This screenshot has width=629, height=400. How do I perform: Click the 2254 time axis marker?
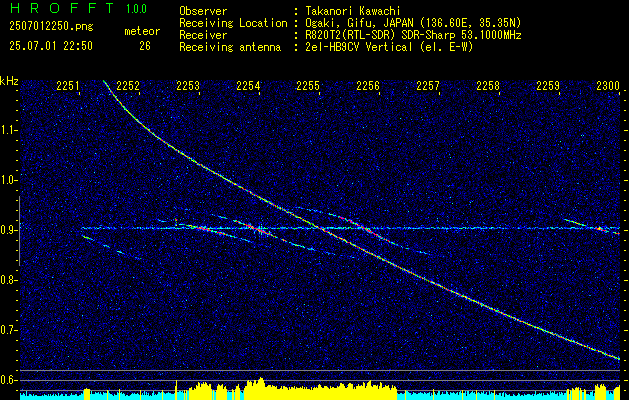point(248,85)
